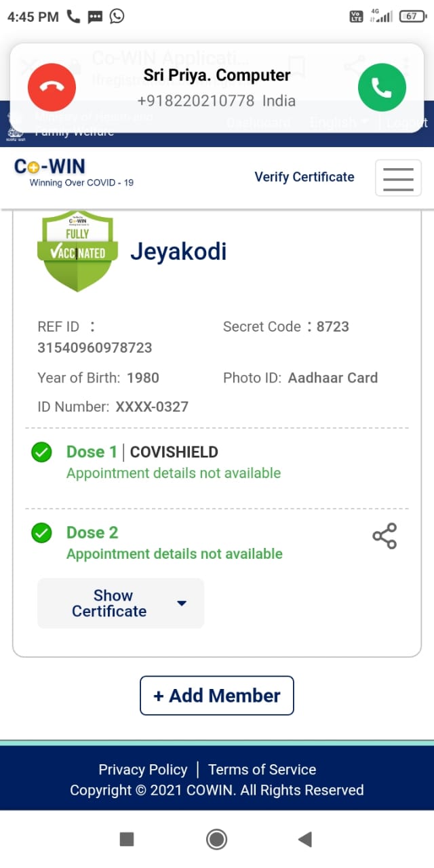Tap the green check next to Dose 2
The height and width of the screenshot is (868, 434).
coord(42,533)
